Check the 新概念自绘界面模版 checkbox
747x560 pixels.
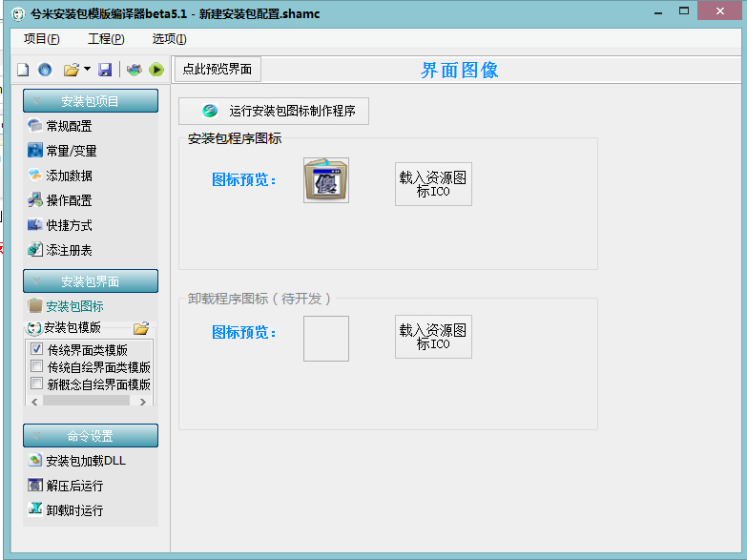point(37,384)
